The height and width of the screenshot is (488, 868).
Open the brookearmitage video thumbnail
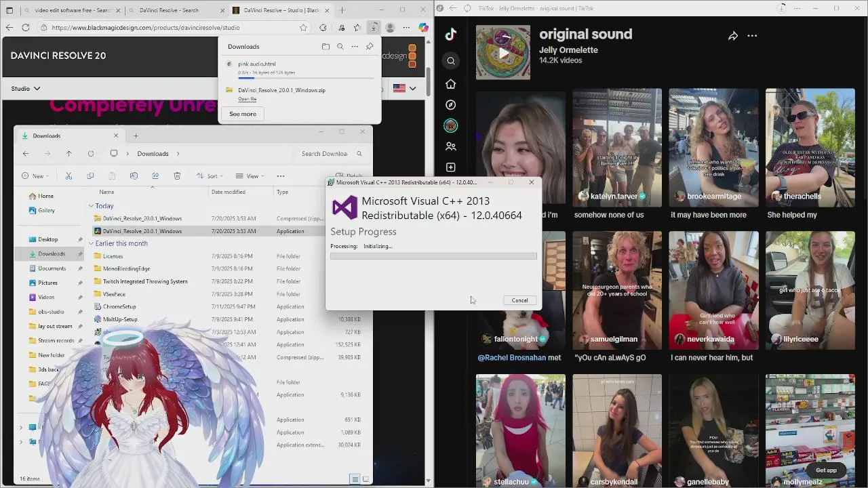coord(713,147)
